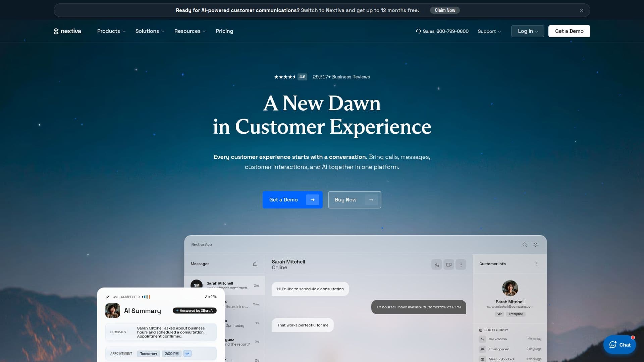Screen dimensions: 644x362
Task: Click the Customer Info heading
Action: 492,264
